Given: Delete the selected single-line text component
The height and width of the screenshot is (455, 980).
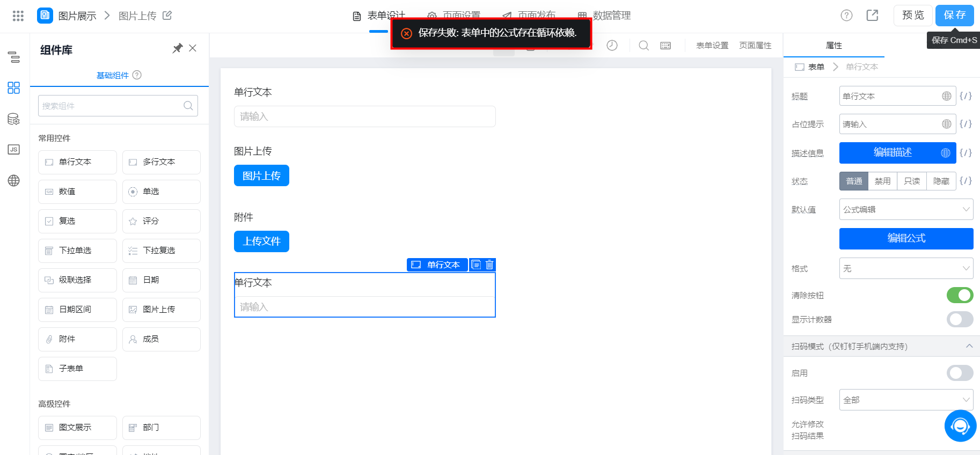Looking at the screenshot, I should point(489,265).
